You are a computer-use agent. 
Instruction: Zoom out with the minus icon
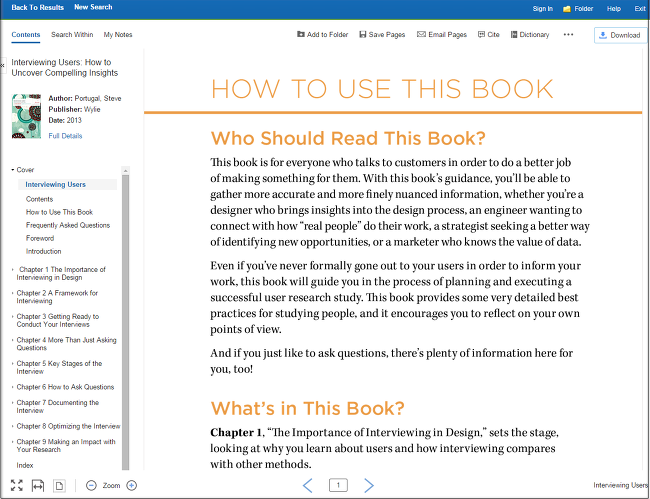click(x=91, y=485)
